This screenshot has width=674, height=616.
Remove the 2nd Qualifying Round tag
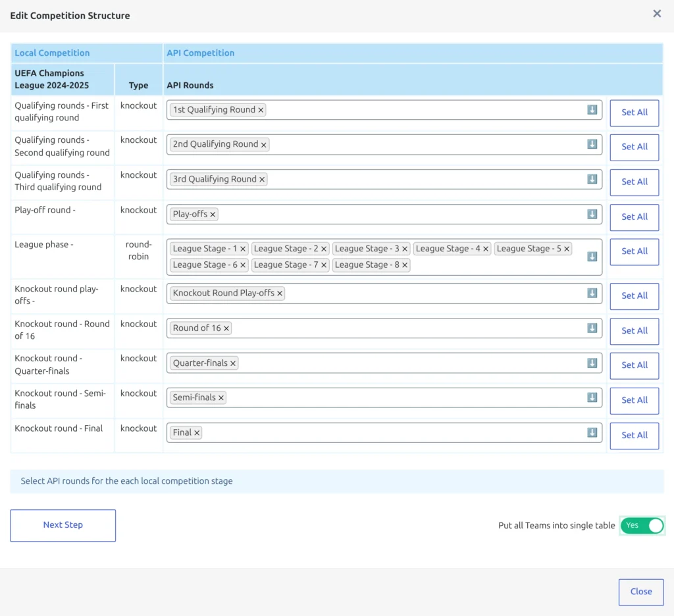(x=263, y=145)
